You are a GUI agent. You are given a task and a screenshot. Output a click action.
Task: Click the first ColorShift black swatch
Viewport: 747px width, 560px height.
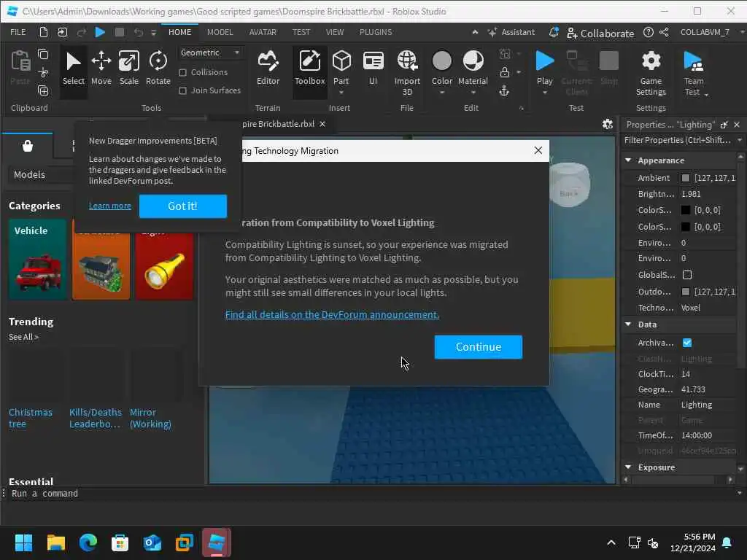[x=686, y=210]
